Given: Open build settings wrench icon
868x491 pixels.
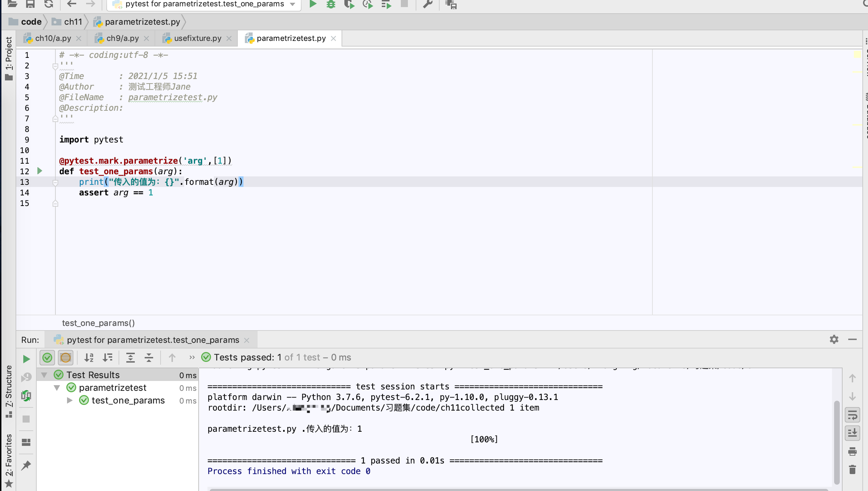Looking at the screenshot, I should [x=428, y=4].
